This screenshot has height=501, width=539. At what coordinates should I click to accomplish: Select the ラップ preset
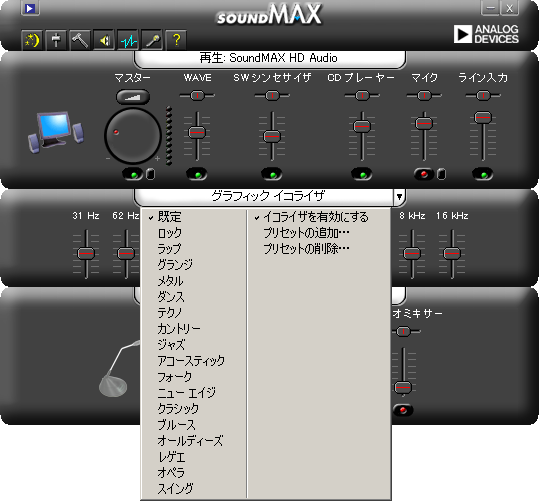pyautogui.click(x=194, y=249)
